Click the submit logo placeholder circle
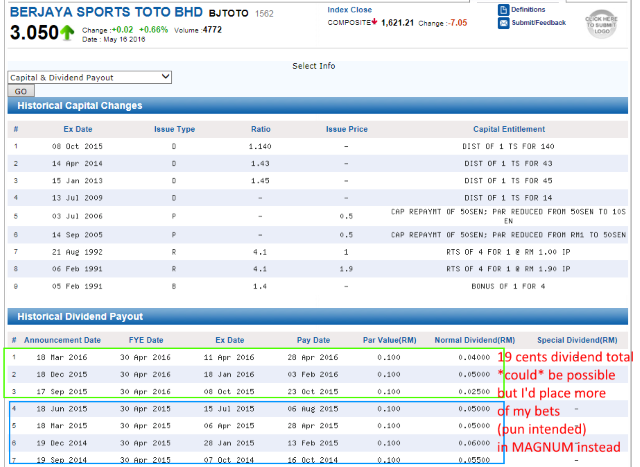 (x=601, y=24)
